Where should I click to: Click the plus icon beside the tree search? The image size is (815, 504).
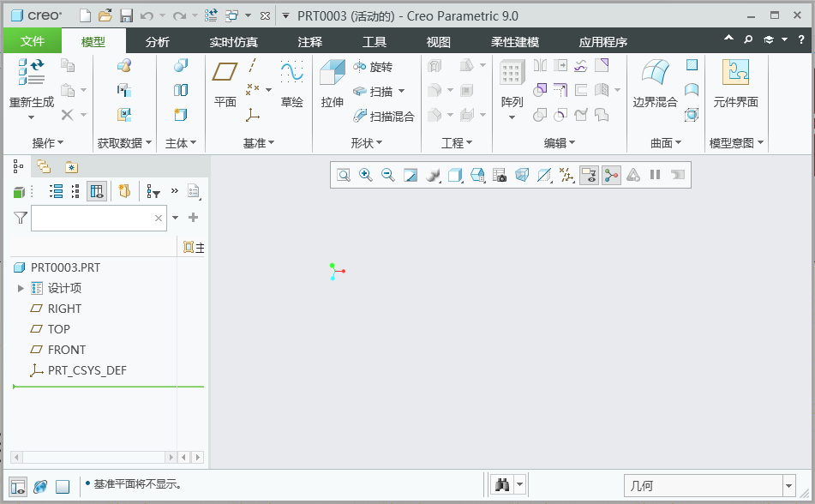tap(194, 218)
